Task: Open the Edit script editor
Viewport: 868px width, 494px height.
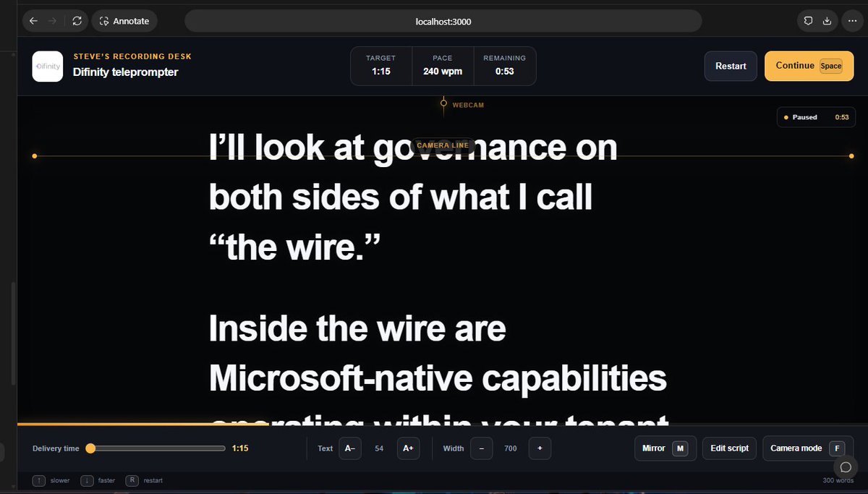Action: coord(729,448)
